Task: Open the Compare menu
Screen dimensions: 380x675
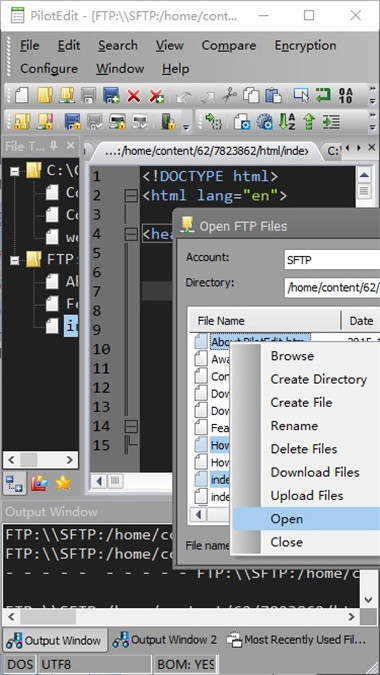Action: point(229,45)
